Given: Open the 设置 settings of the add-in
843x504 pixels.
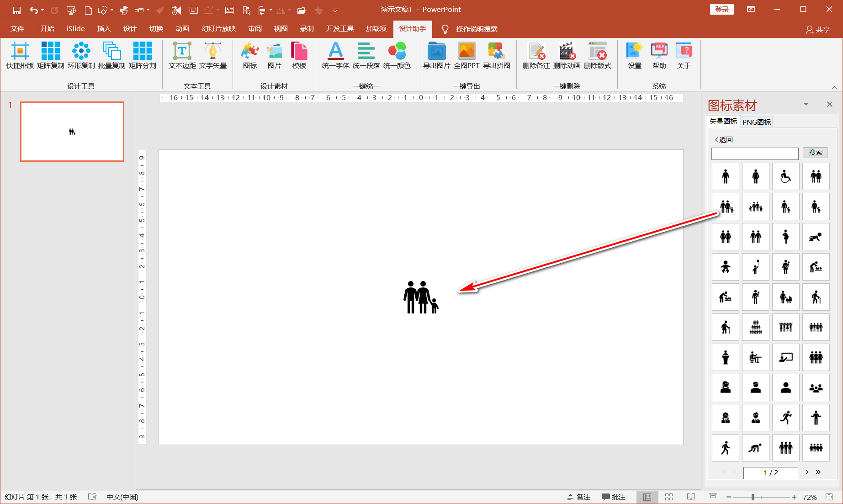Looking at the screenshot, I should click(635, 55).
